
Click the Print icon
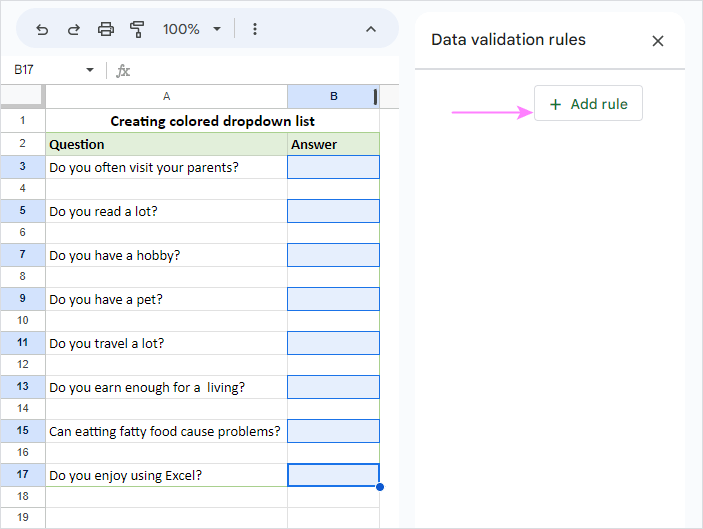(x=106, y=30)
